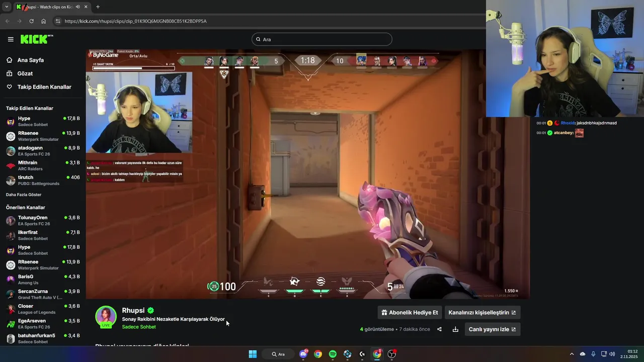
Task: Open Spotify from taskbar
Action: 333,354
